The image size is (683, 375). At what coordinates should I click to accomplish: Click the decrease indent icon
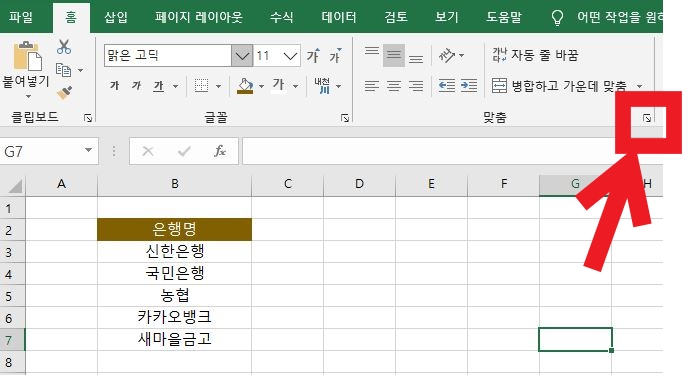[x=446, y=85]
